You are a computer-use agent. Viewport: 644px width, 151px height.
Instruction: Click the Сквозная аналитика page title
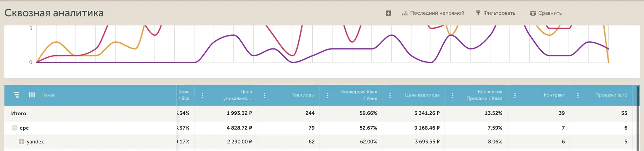(54, 13)
